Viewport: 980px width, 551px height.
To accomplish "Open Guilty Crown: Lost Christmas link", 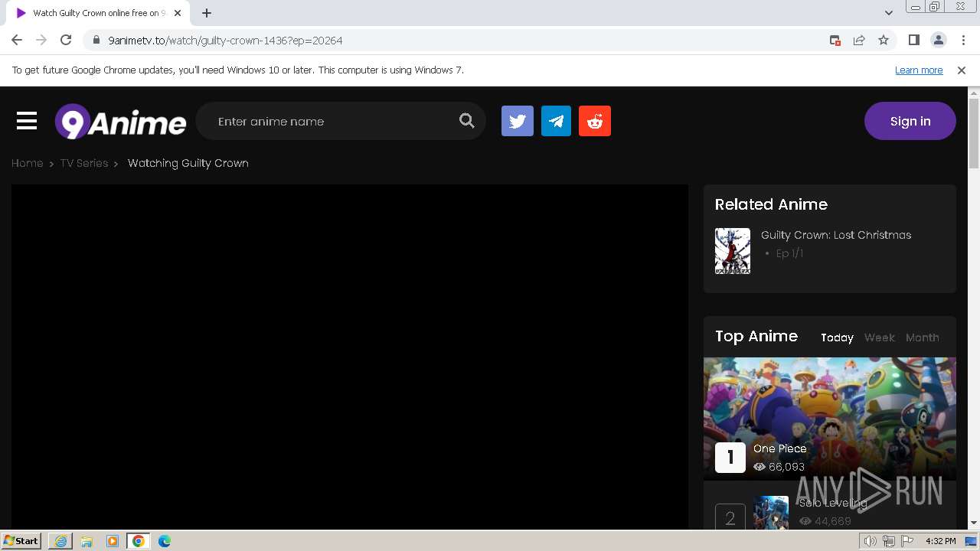I will coord(836,235).
